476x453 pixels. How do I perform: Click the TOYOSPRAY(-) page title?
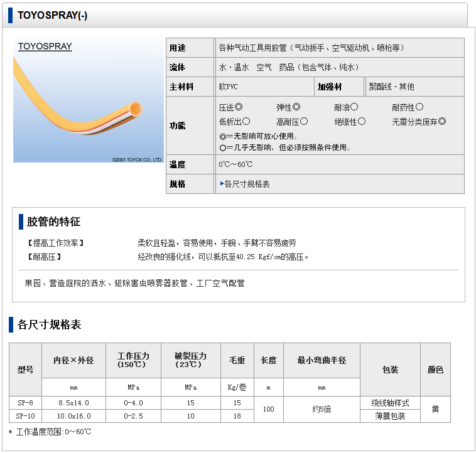click(x=52, y=15)
